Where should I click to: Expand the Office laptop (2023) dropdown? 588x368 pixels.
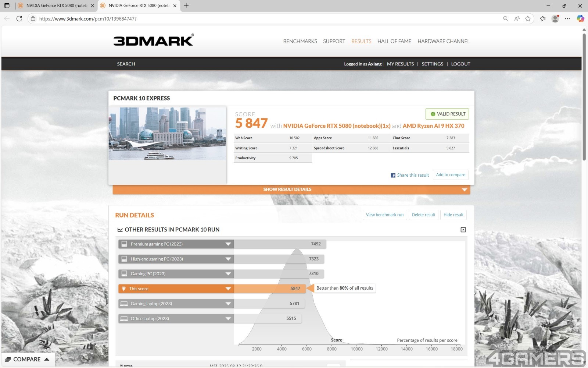tap(228, 319)
